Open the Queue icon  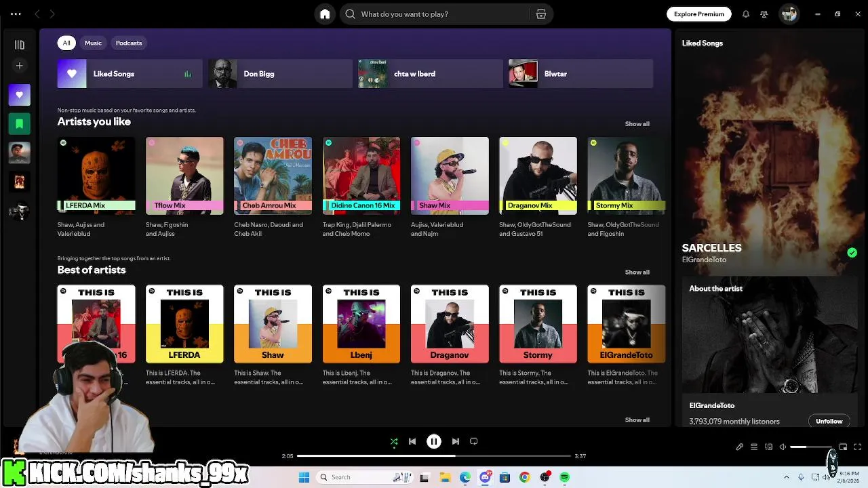point(754,447)
